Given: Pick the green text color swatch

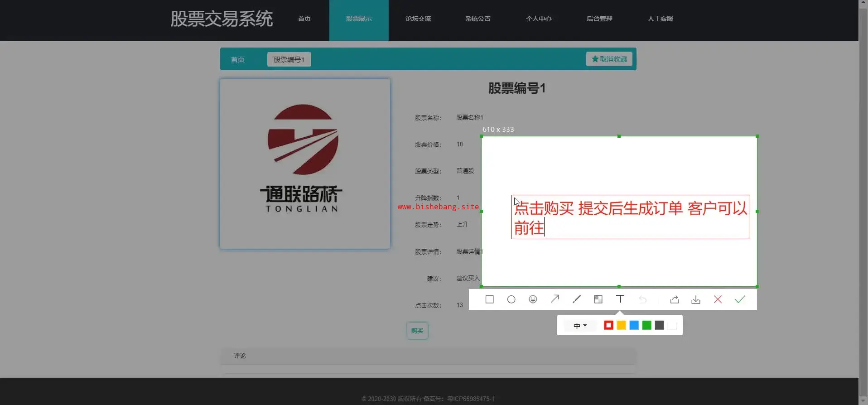Looking at the screenshot, I should point(646,325).
